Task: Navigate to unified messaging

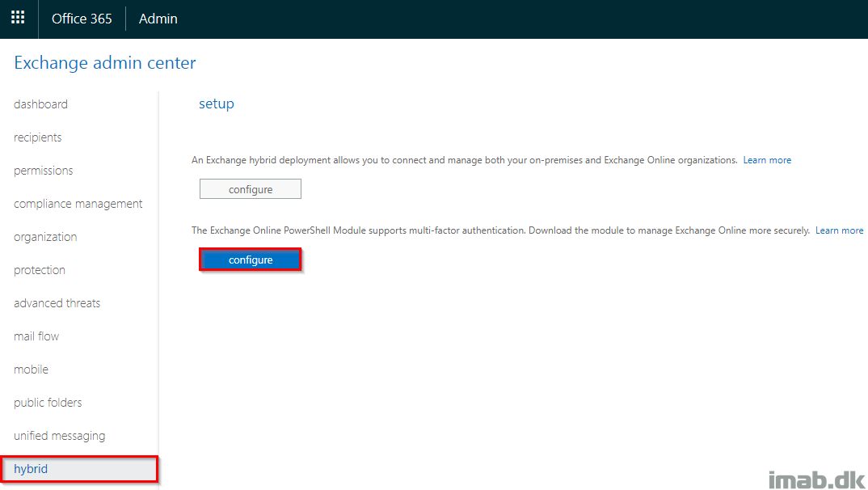Action: click(59, 436)
